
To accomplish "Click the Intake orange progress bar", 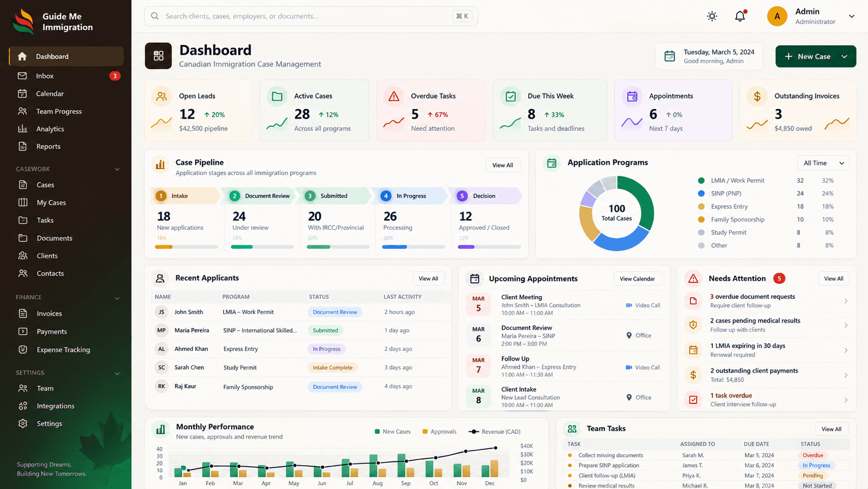I will tap(164, 247).
